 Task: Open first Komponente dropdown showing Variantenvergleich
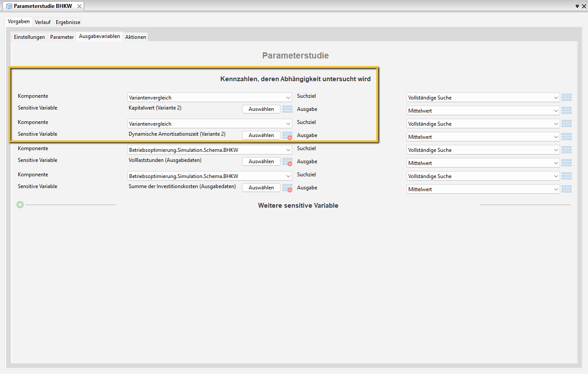click(210, 98)
